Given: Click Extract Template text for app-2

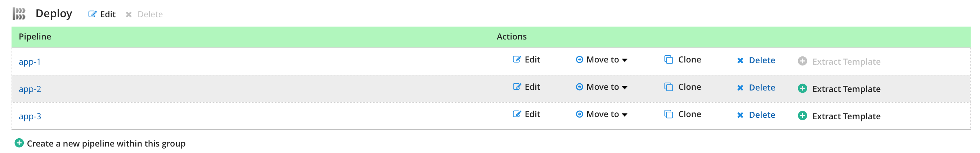Looking at the screenshot, I should point(846,89).
